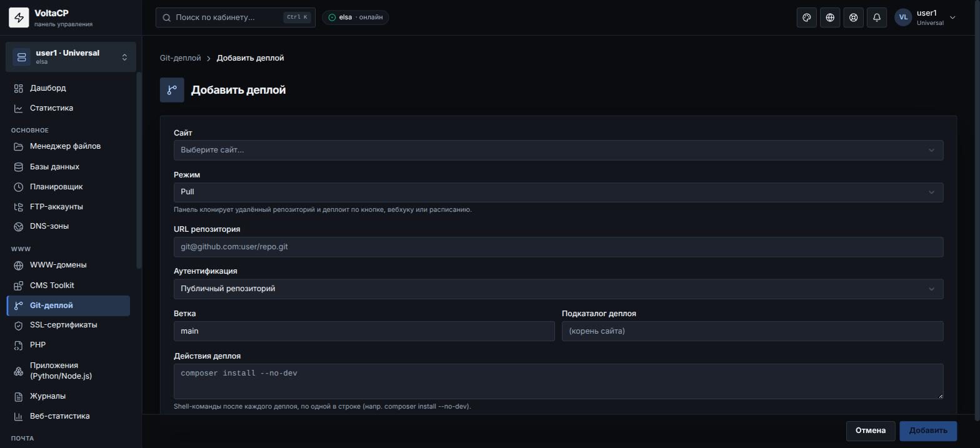Open DNS-зоны in the sidebar
The height and width of the screenshot is (448, 980).
pos(69,226)
